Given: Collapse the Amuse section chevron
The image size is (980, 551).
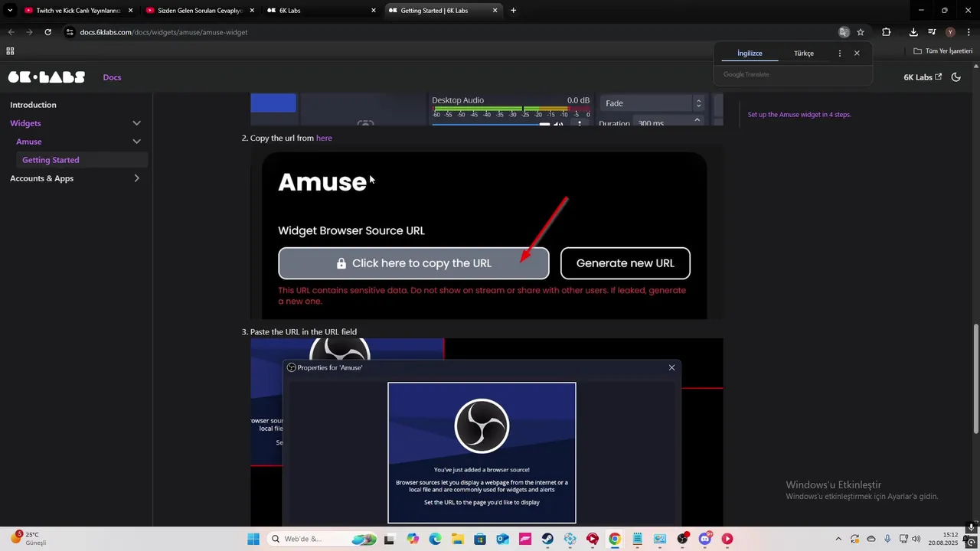Looking at the screenshot, I should coord(136,142).
